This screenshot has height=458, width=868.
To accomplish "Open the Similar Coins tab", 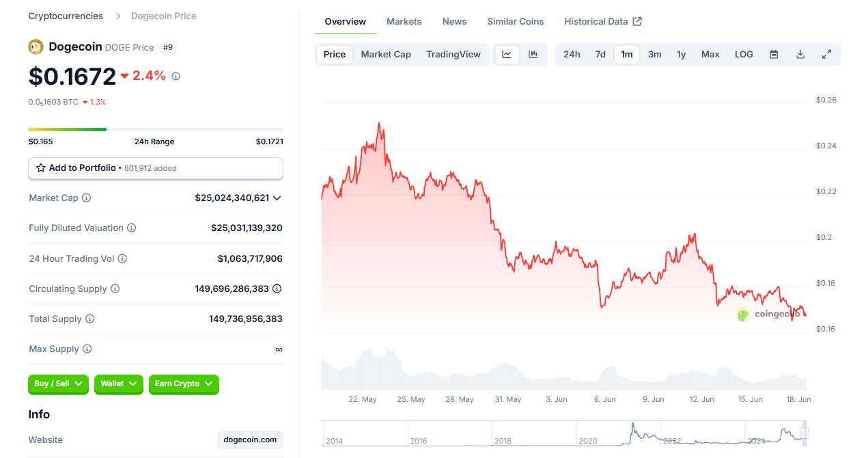I will pos(516,21).
